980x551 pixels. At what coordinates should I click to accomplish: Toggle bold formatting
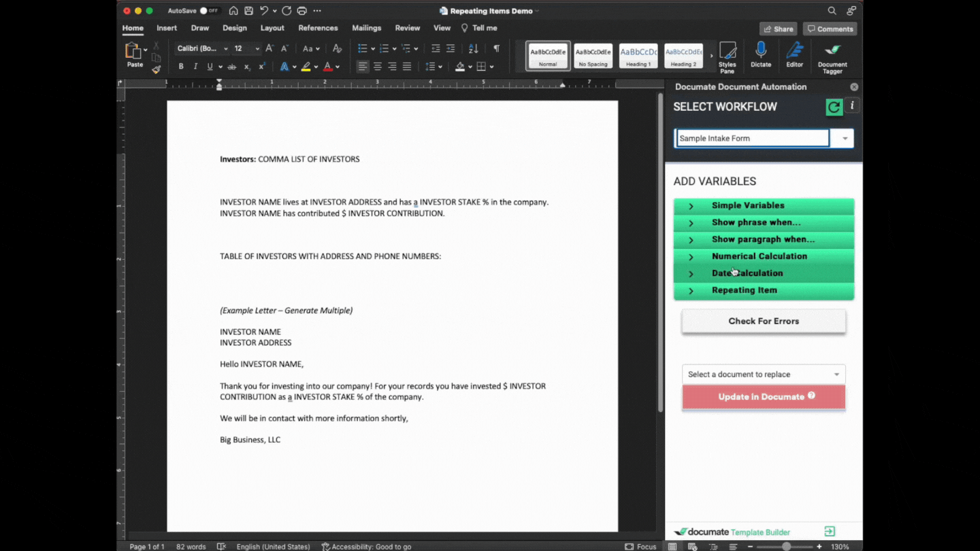pos(180,66)
